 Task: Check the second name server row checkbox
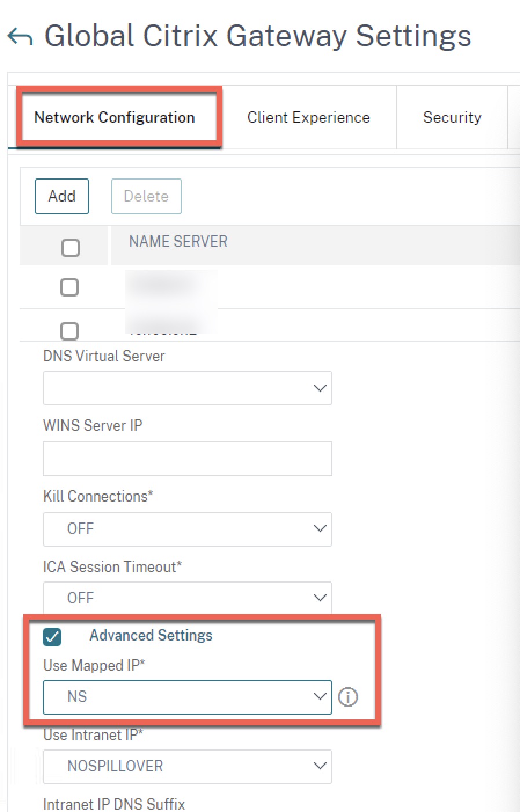click(69, 331)
